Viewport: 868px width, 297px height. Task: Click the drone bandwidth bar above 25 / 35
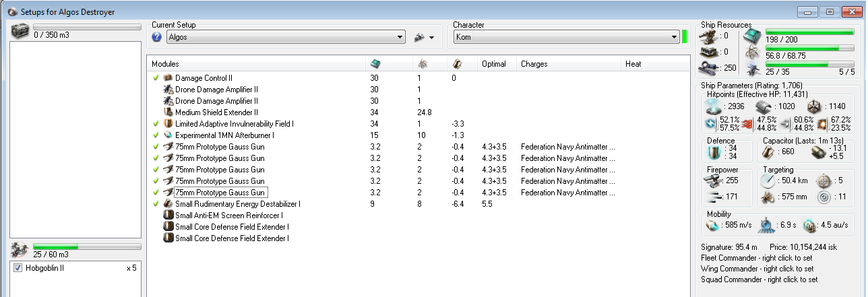[x=809, y=65]
